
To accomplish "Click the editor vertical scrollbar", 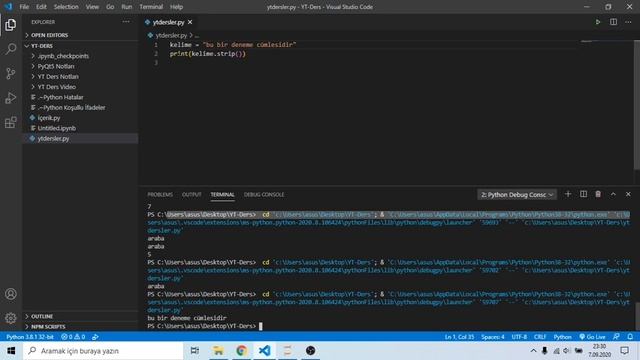I will click(x=637, y=105).
